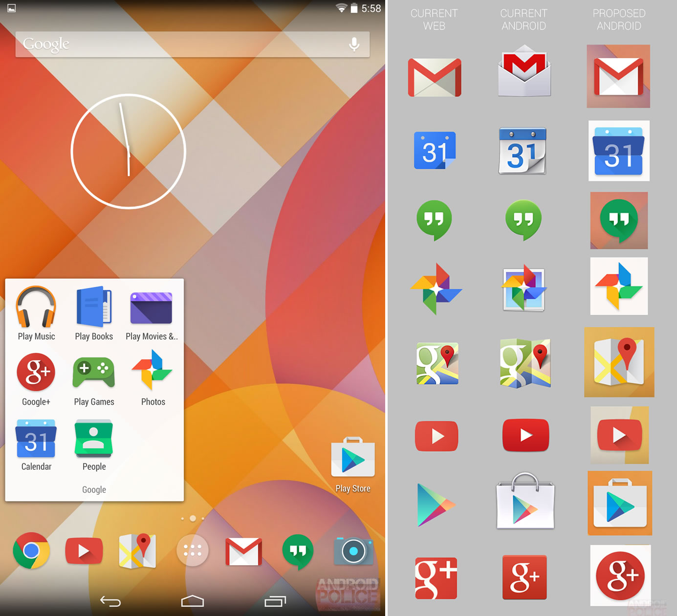Viewport: 677px width, 616px height.
Task: Open Photos pinwheel app in folder
Action: 152,370
